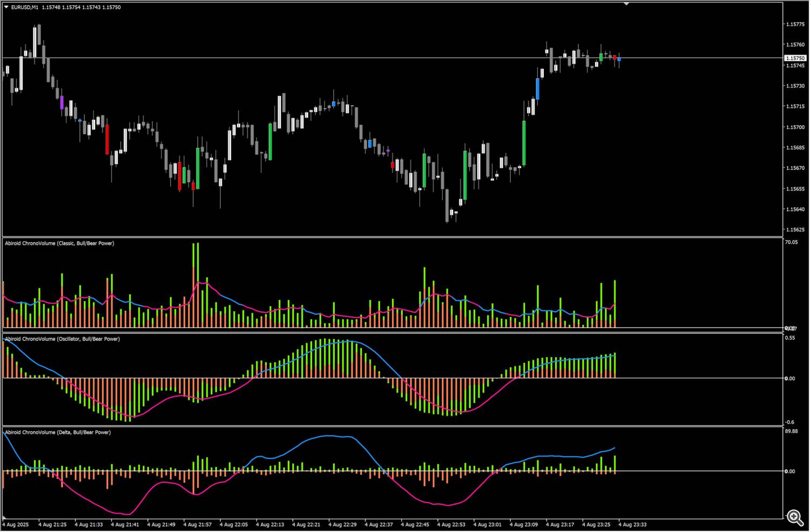Click the EURUSD,M1 symbol title text

(x=25, y=7)
